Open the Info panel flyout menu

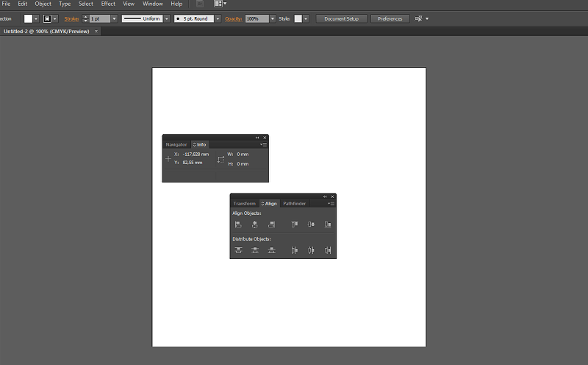tap(264, 144)
